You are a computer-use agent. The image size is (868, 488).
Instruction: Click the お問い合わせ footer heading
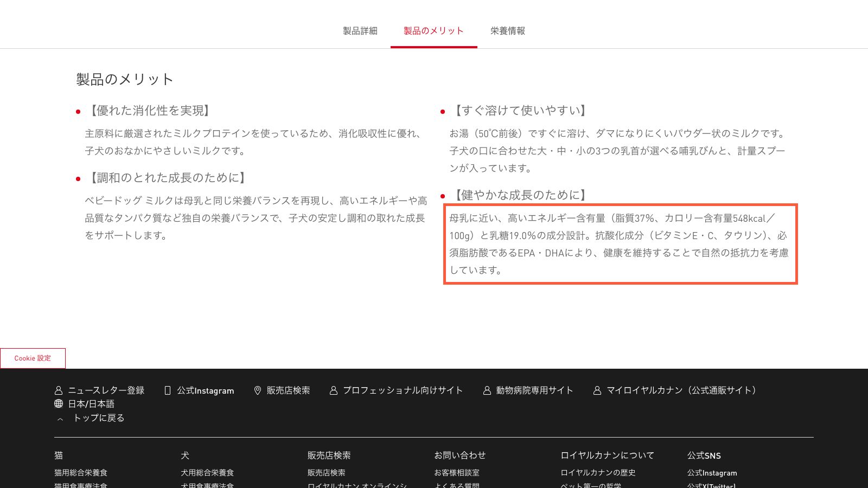tap(459, 455)
